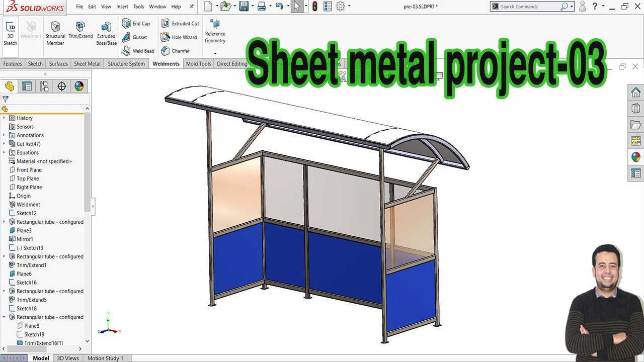Add an End Cap
This screenshot has height=362, width=644.
click(136, 24)
